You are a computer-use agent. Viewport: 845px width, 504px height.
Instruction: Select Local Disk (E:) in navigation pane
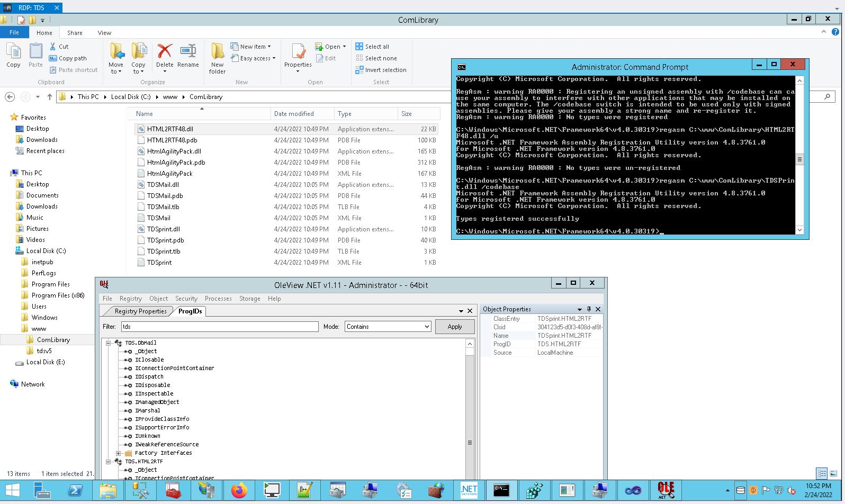(x=46, y=362)
